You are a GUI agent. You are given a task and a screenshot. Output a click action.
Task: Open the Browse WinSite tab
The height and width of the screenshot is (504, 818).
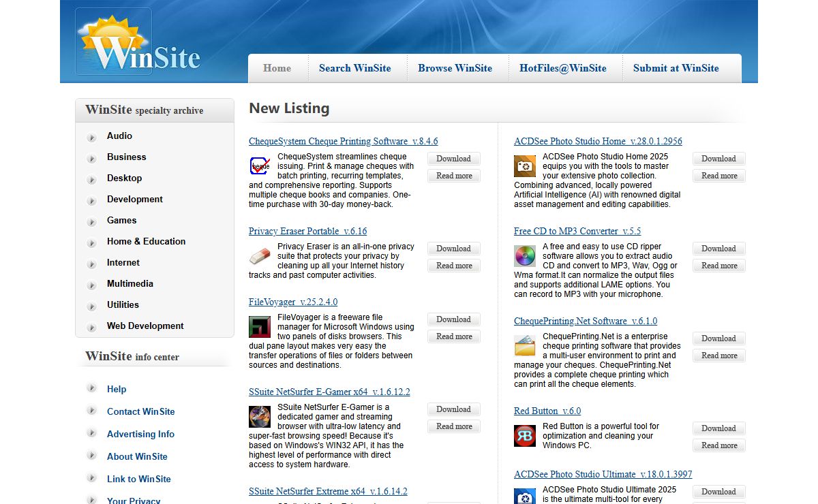tap(455, 68)
